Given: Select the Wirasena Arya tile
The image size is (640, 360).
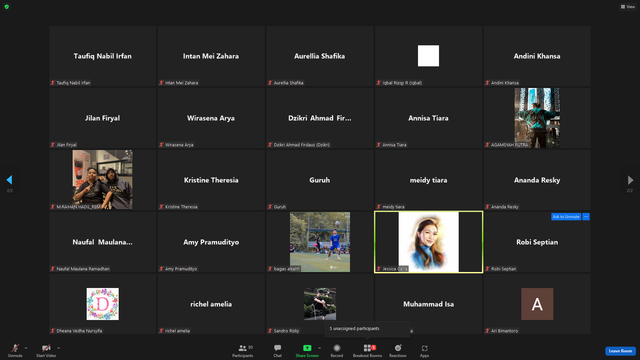Looking at the screenshot, I should (x=211, y=118).
